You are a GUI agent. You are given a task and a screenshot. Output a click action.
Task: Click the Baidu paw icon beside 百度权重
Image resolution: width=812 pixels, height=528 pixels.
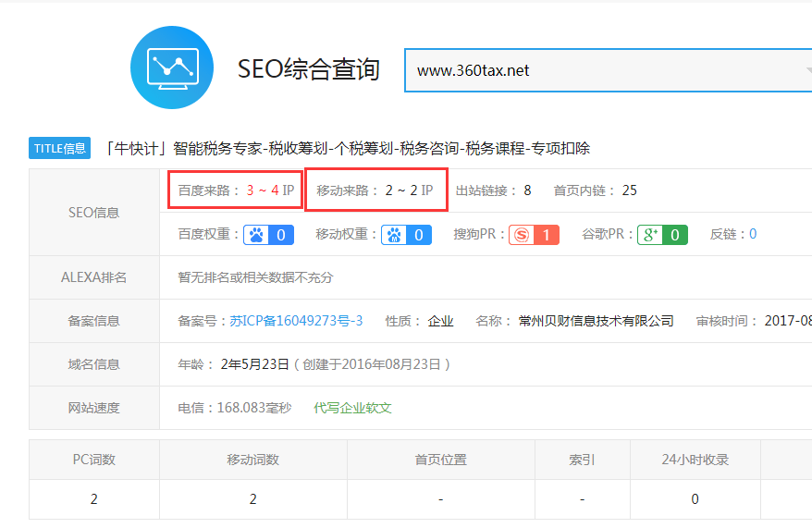click(255, 235)
